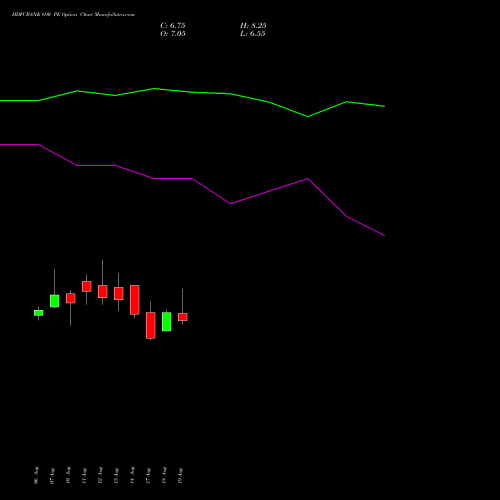
Task: Select the 18 Aug date label
Action: pyautogui.click(x=164, y=475)
